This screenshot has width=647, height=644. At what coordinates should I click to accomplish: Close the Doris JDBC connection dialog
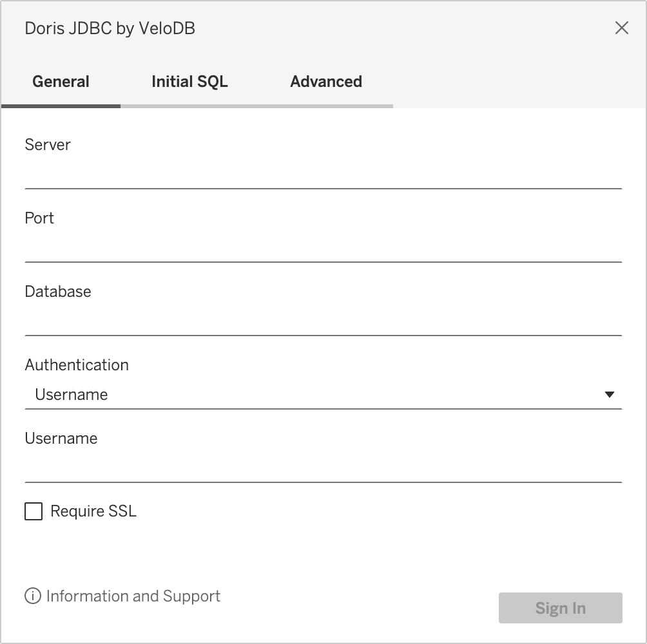point(621,28)
